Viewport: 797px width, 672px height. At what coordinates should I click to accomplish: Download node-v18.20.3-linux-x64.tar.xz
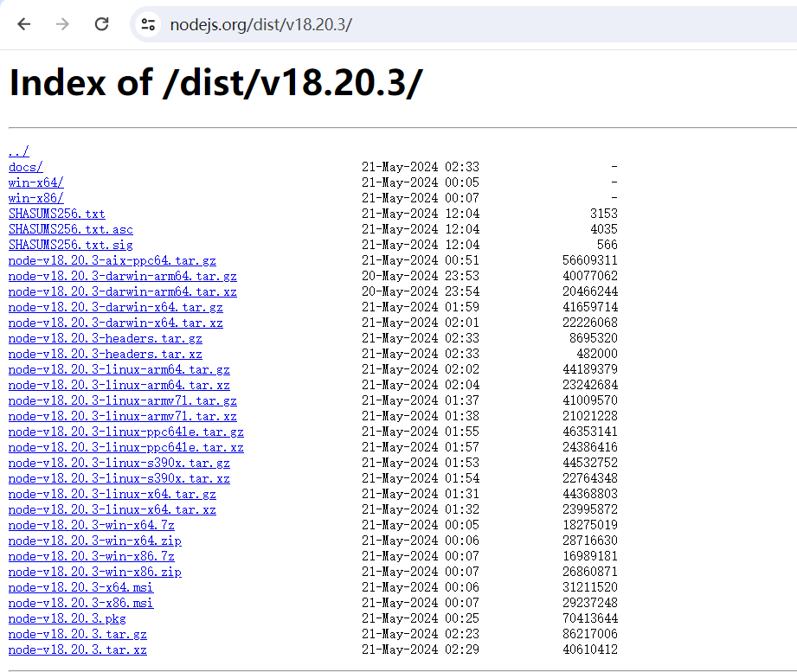click(112, 509)
